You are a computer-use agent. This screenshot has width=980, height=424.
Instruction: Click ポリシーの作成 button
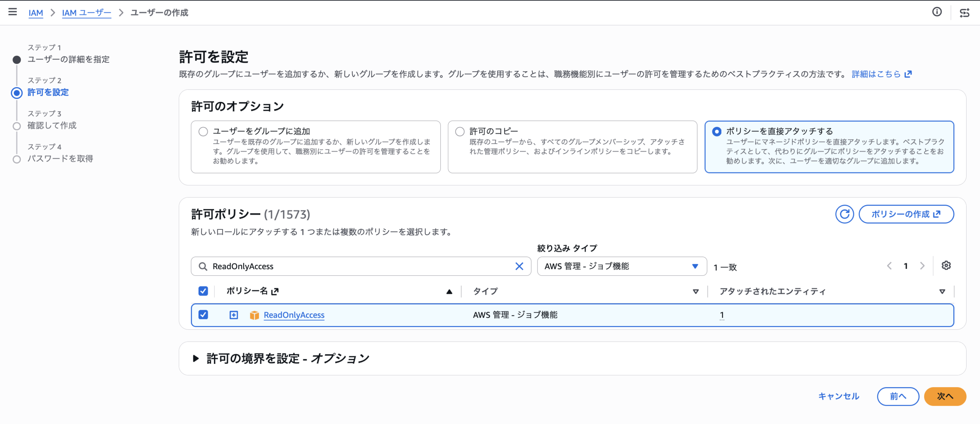coord(906,214)
